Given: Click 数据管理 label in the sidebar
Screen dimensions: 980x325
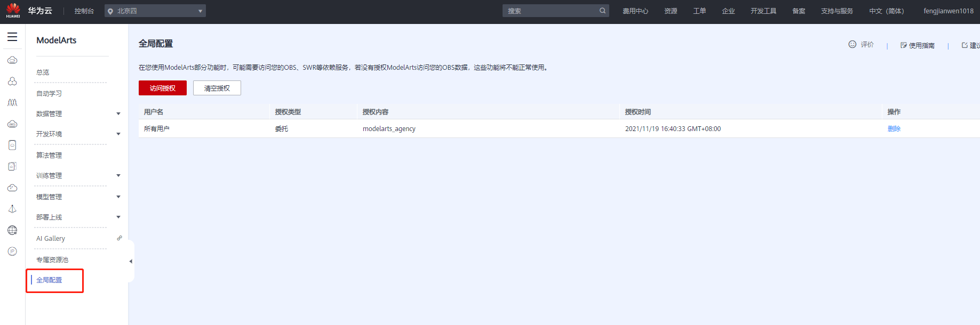Looking at the screenshot, I should tap(49, 113).
